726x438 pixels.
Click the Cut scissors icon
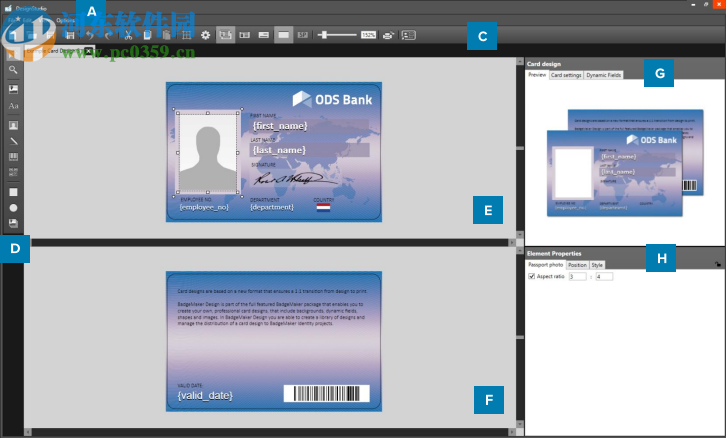pos(128,35)
